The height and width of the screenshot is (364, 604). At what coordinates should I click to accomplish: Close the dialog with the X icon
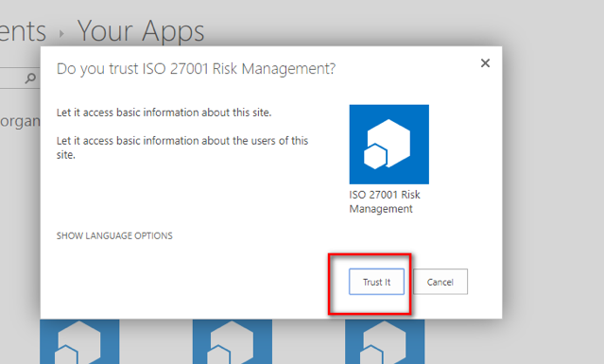485,62
